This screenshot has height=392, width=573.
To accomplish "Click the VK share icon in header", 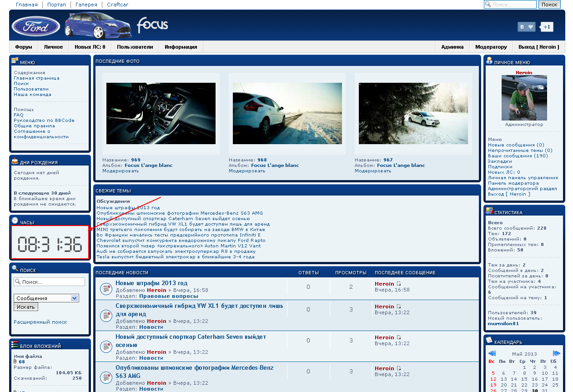I will point(522,27).
